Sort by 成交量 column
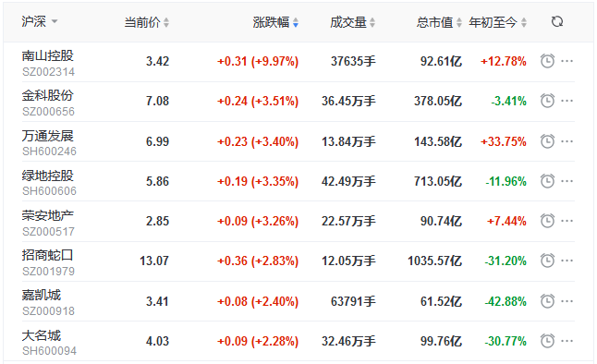The width and height of the screenshot is (597, 364). click(x=352, y=22)
